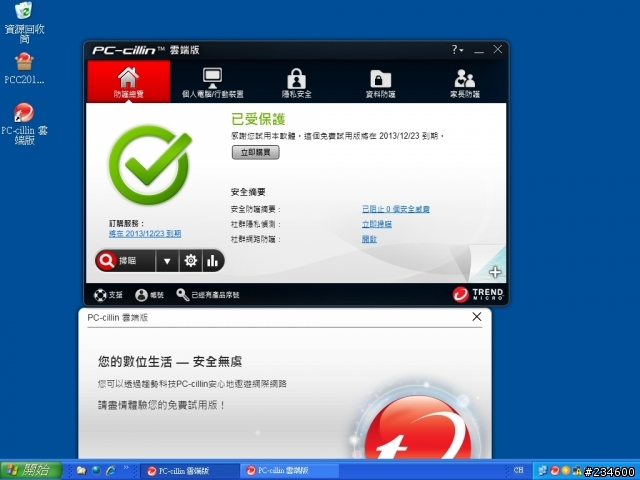Select second PC-cillin 雲端版 taskbar button

289,471
